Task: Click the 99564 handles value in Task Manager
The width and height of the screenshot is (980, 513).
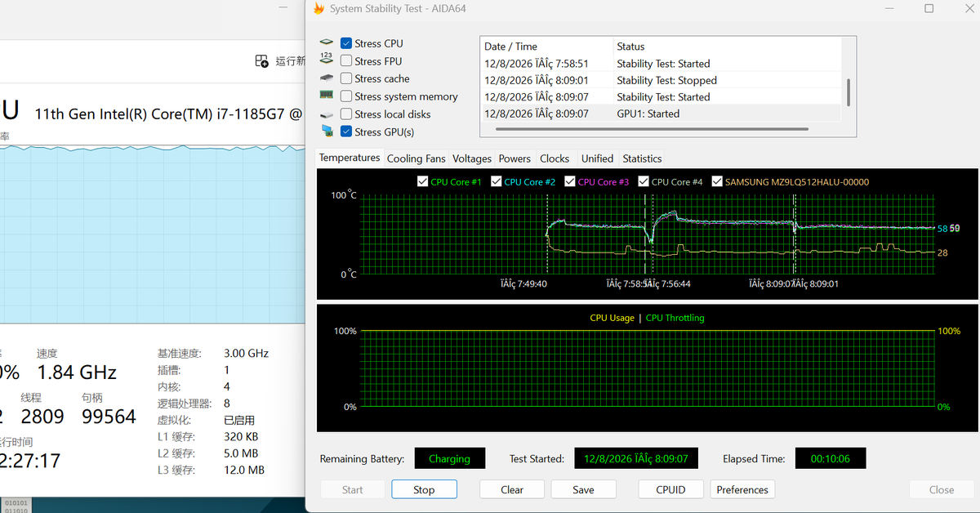Action: click(x=109, y=417)
